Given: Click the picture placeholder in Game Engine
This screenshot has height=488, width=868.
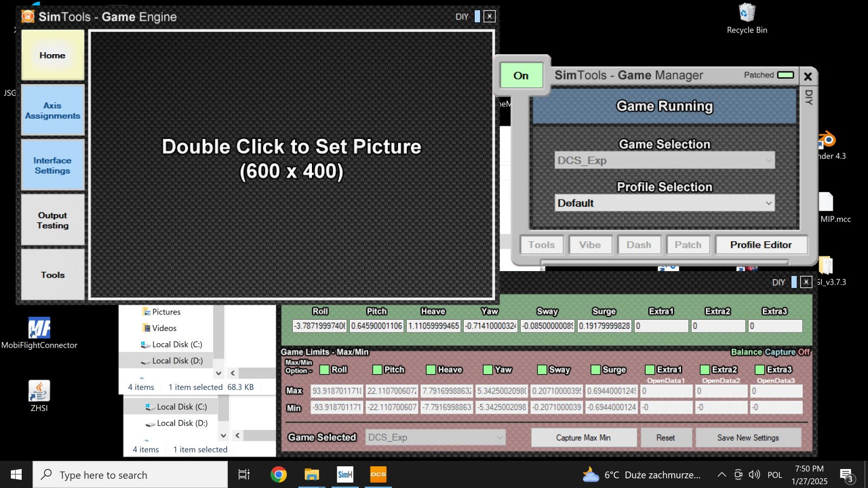Looking at the screenshot, I should coord(292,164).
